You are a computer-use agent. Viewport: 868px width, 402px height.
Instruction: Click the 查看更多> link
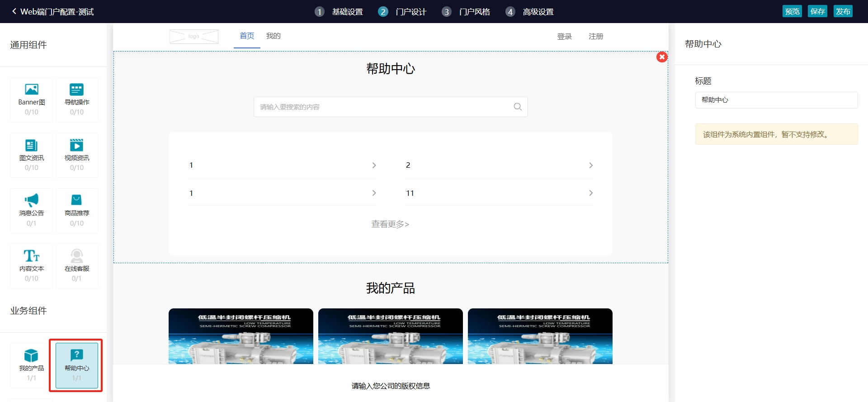coord(390,224)
